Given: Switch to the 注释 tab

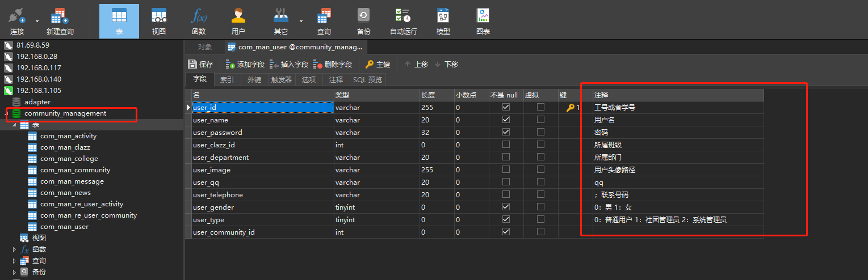Looking at the screenshot, I should [x=336, y=80].
